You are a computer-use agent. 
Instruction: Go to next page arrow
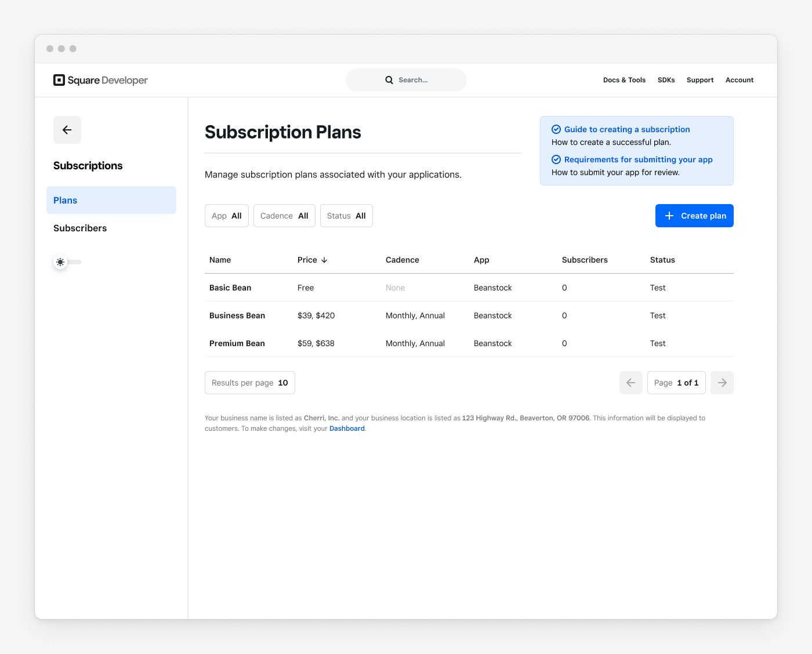[722, 383]
